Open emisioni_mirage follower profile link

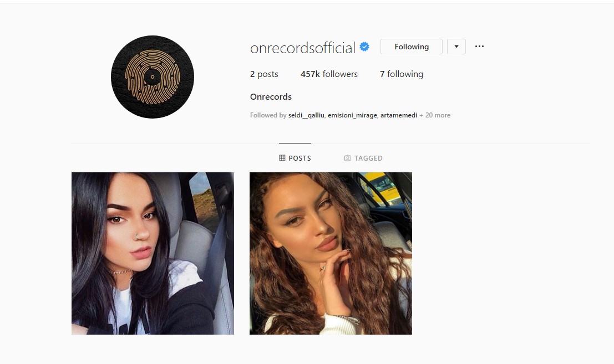(x=352, y=115)
